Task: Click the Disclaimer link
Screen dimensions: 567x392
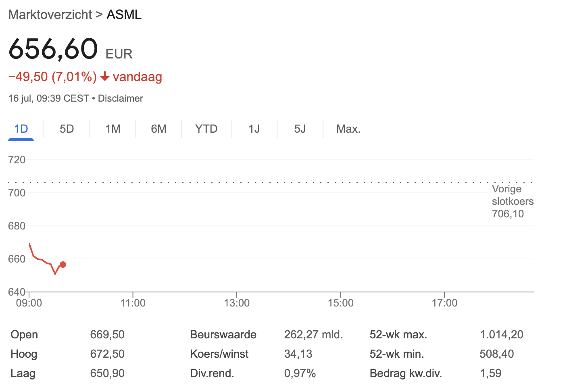Action: click(120, 98)
